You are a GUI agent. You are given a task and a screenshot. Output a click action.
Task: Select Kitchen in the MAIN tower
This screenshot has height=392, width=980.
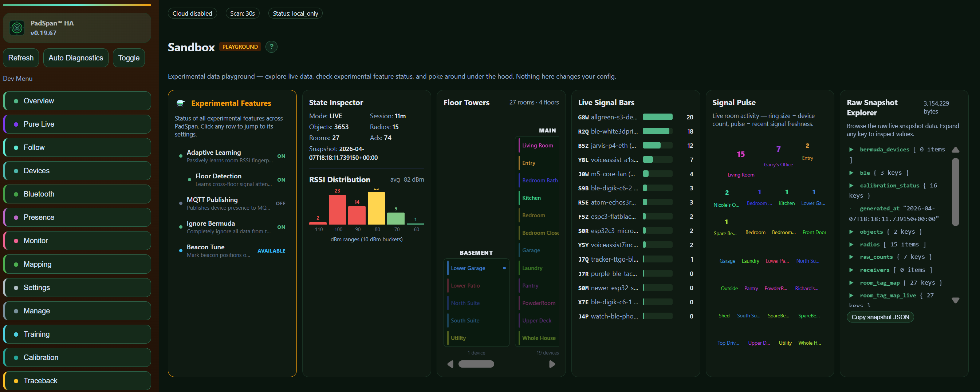click(538, 198)
